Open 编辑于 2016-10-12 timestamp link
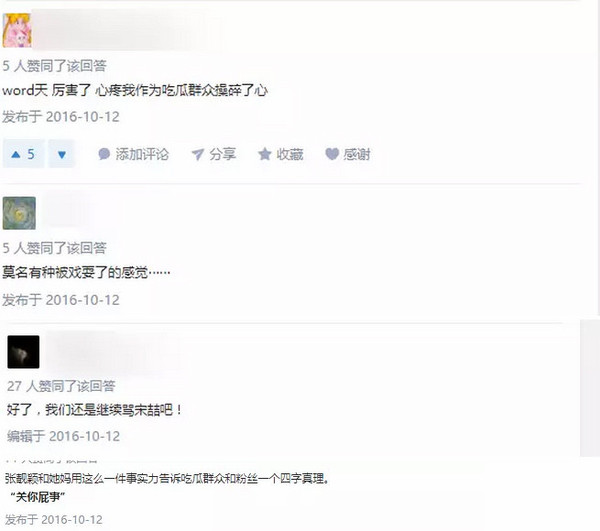 point(64,436)
